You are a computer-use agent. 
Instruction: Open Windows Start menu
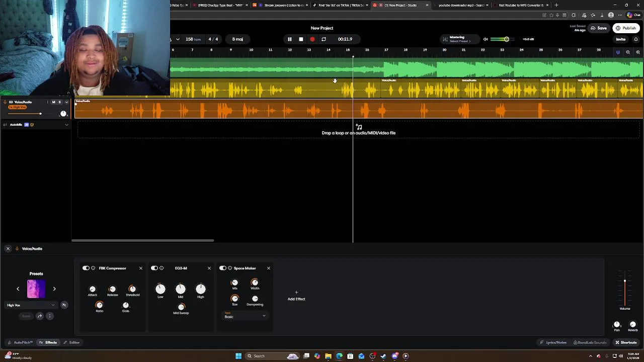click(238, 356)
